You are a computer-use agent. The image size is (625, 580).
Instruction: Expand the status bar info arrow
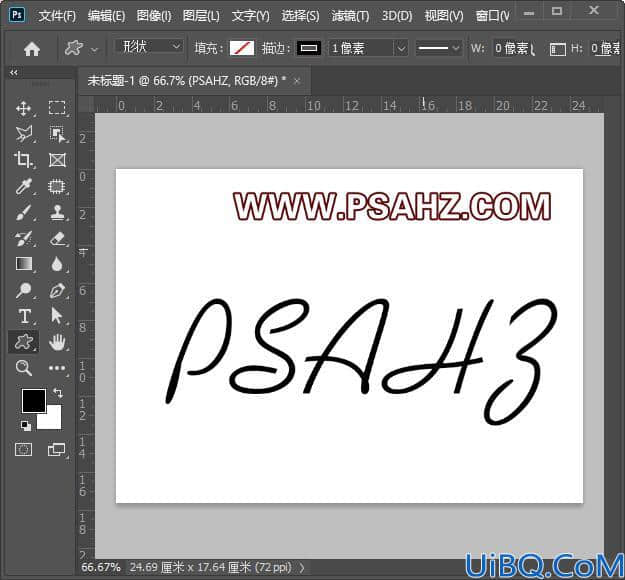[x=302, y=567]
